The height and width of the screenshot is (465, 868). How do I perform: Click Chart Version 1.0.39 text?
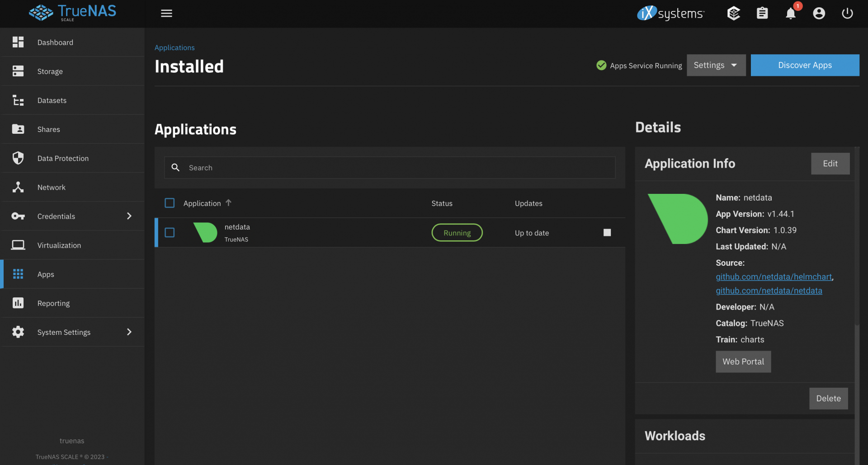click(x=756, y=230)
